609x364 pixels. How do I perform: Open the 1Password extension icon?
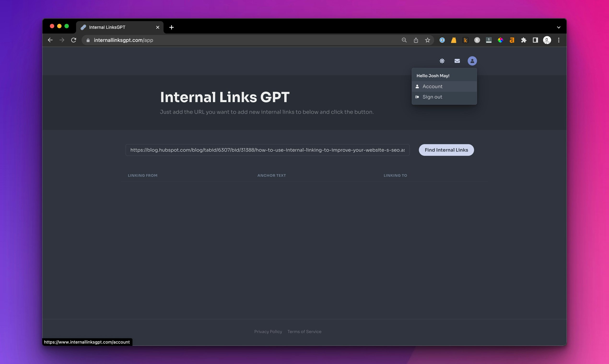(442, 40)
